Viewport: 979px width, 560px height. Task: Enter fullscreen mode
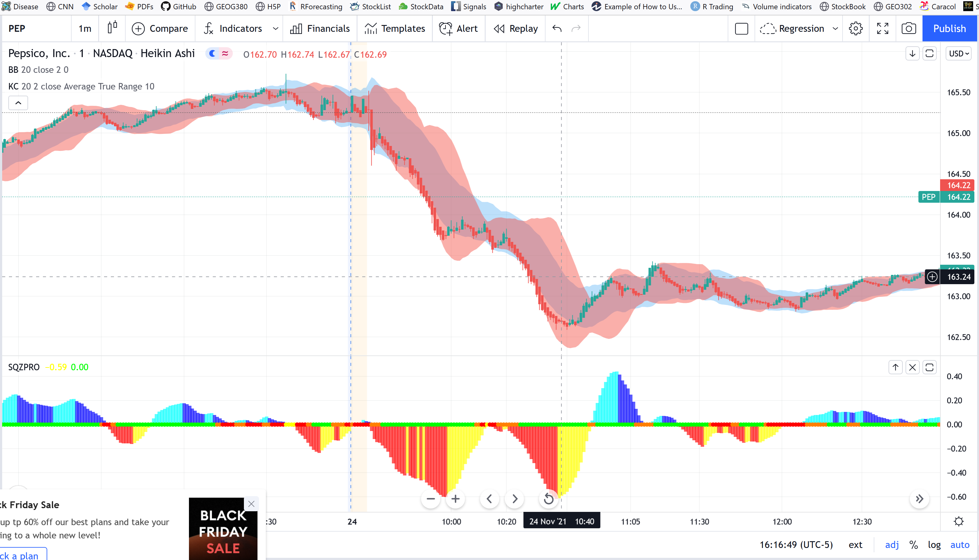[x=882, y=28]
